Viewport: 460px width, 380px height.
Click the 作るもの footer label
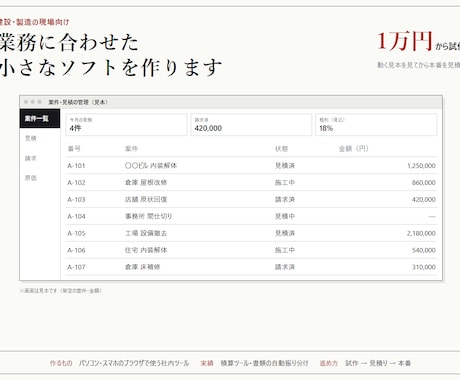coord(61,363)
